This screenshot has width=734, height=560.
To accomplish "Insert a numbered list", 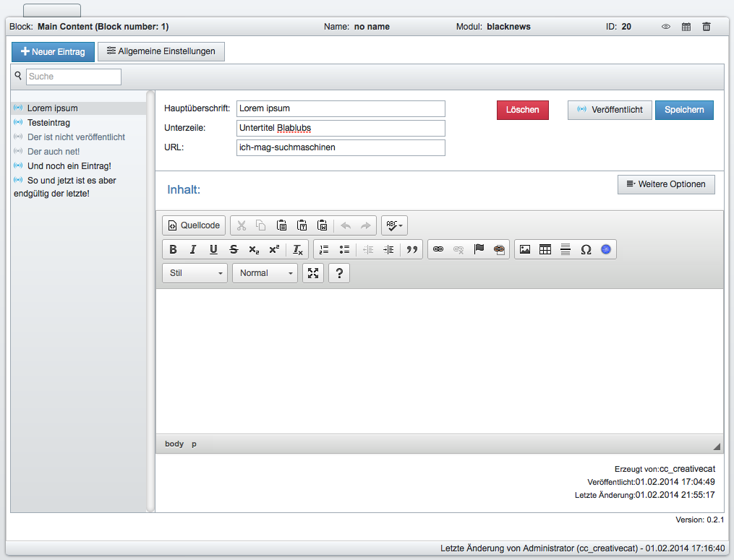I will pyautogui.click(x=324, y=249).
